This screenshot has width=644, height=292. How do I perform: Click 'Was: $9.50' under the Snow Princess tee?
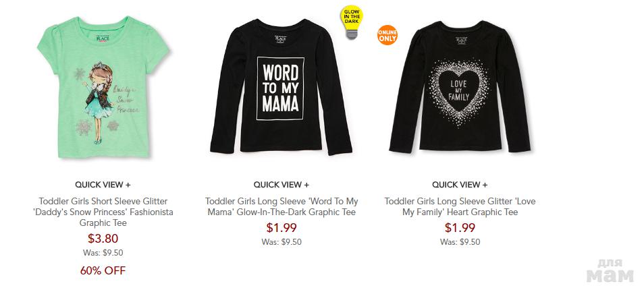click(103, 253)
